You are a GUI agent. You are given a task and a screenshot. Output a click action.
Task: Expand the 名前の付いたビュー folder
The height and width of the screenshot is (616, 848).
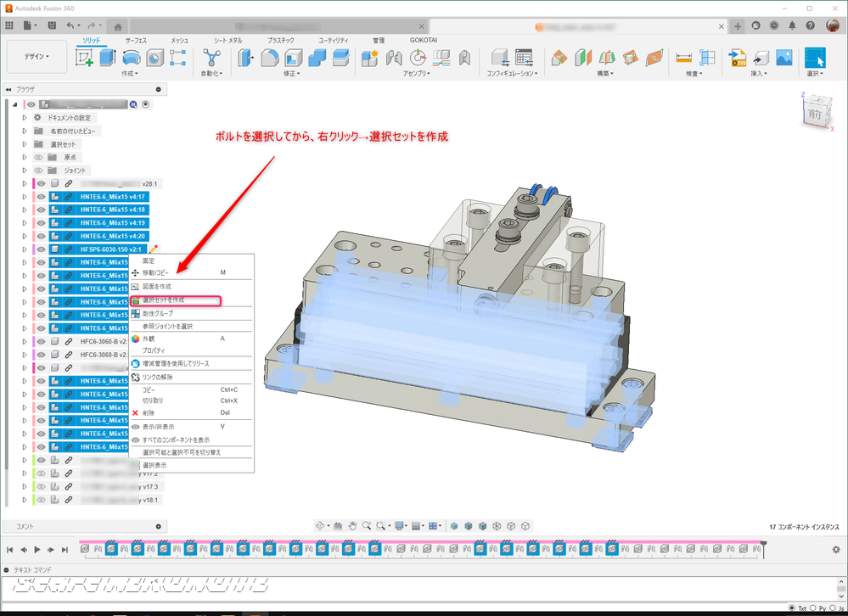[x=25, y=131]
